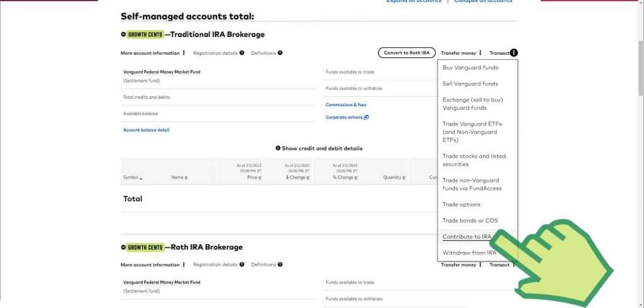This screenshot has width=644, height=308.
Task: Click the Funds available to trade label in Traditional IRA
Action: click(350, 72)
